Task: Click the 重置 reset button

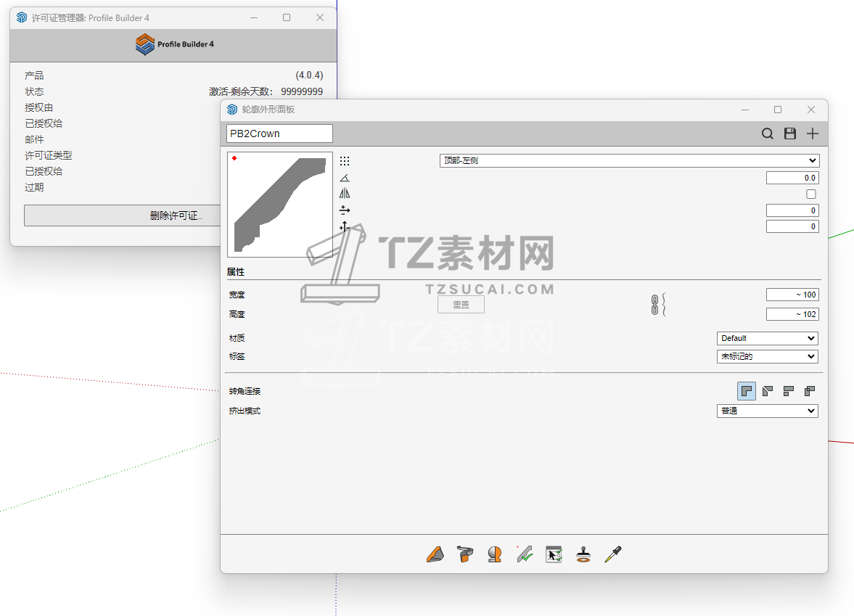Action: pos(461,305)
